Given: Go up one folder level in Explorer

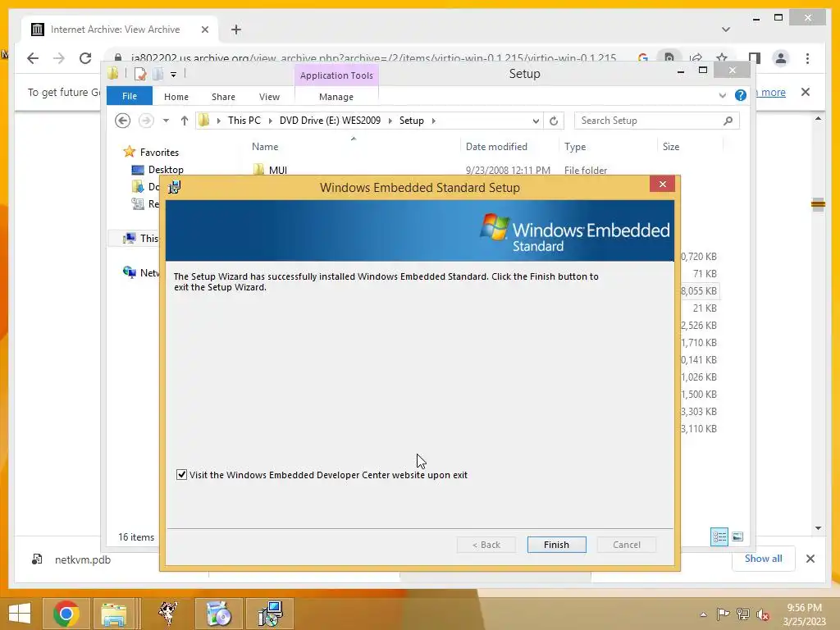Looking at the screenshot, I should tap(185, 121).
